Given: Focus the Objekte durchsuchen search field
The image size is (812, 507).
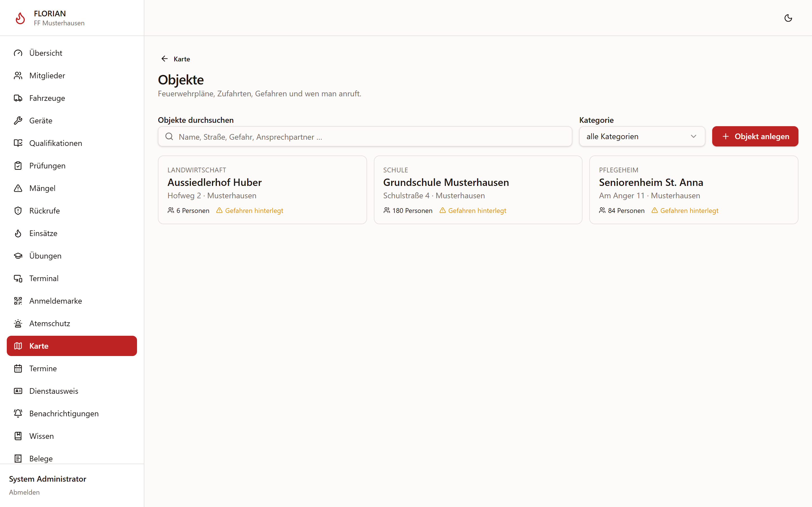Looking at the screenshot, I should click(365, 137).
